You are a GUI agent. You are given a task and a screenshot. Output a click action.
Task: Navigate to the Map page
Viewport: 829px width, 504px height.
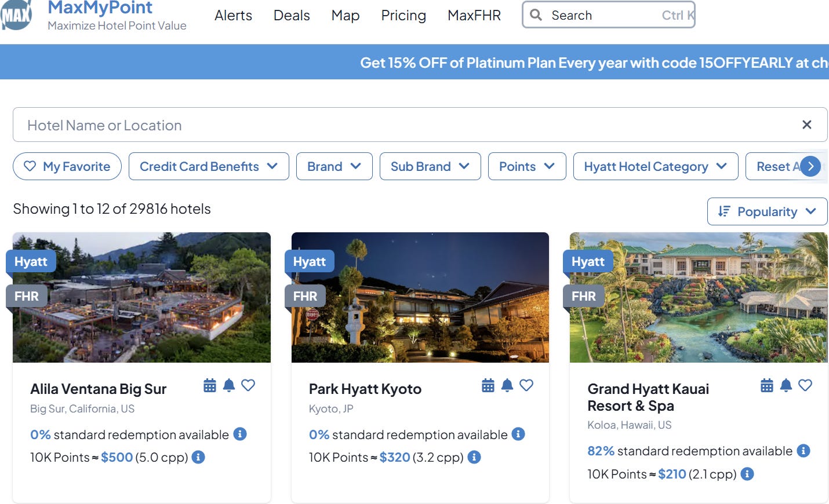click(x=346, y=16)
